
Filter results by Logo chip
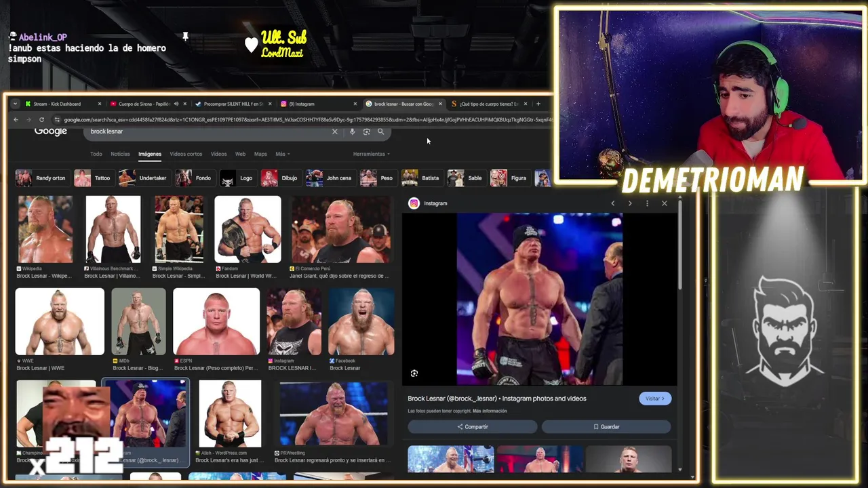click(x=238, y=178)
